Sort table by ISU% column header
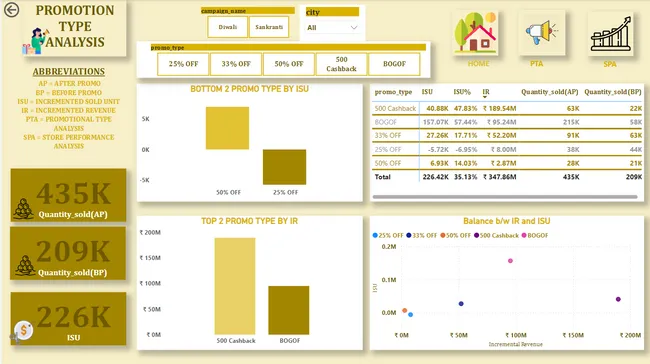This screenshot has width=650, height=364. pyautogui.click(x=462, y=92)
